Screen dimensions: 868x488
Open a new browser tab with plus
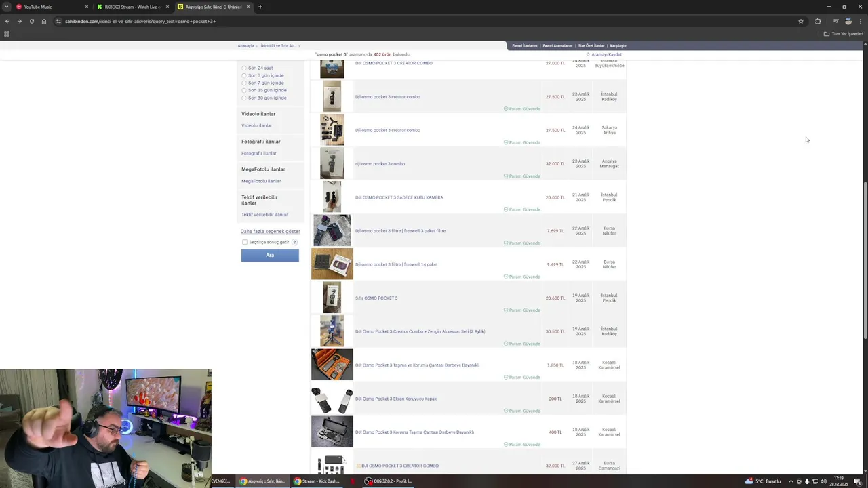coord(260,7)
